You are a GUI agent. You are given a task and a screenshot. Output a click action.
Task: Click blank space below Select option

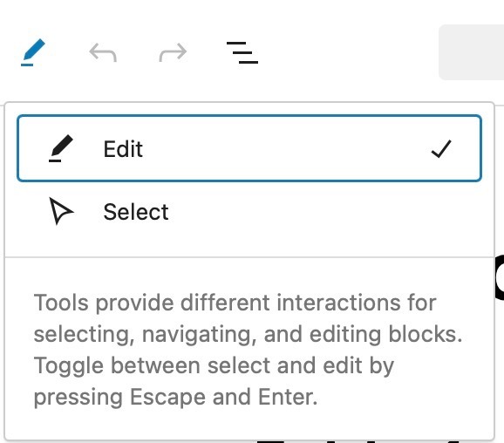pos(249,248)
